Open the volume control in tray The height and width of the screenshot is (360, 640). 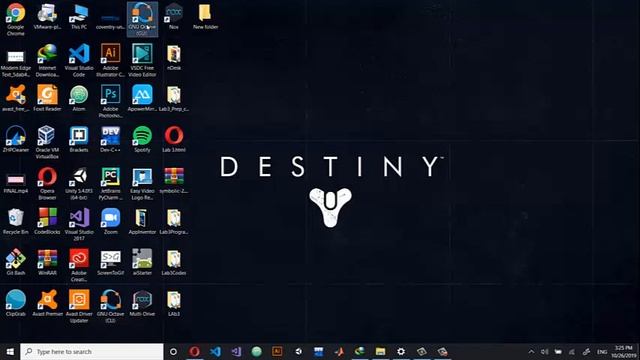(544, 351)
